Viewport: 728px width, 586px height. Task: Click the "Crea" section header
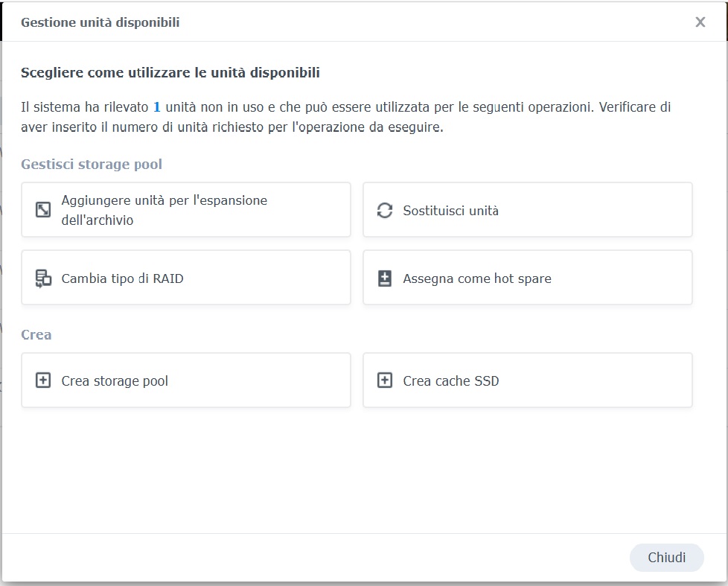pyautogui.click(x=36, y=334)
